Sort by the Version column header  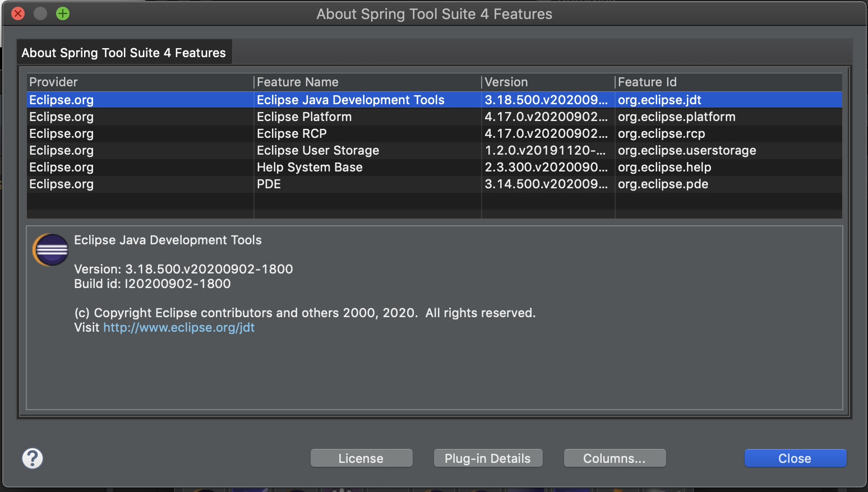click(x=548, y=82)
